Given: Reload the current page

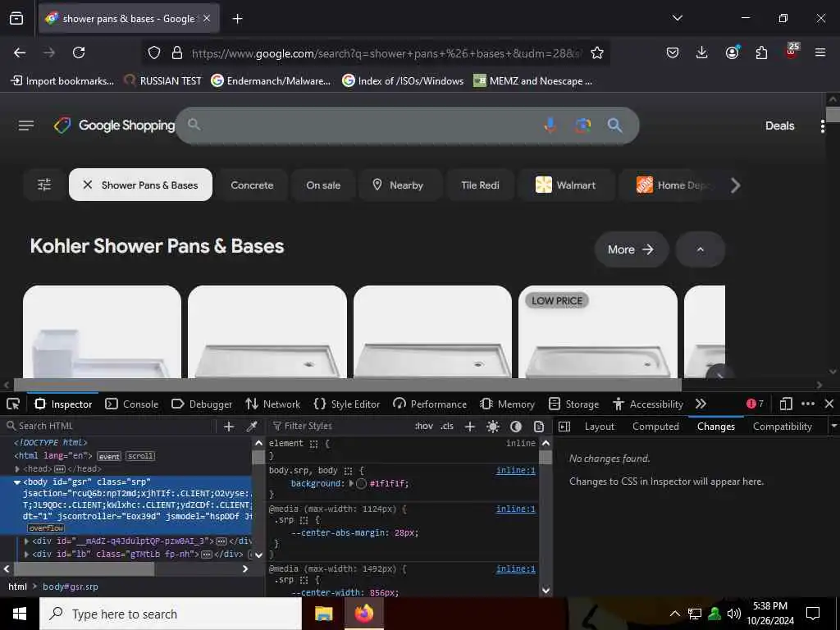Looking at the screenshot, I should tap(79, 52).
